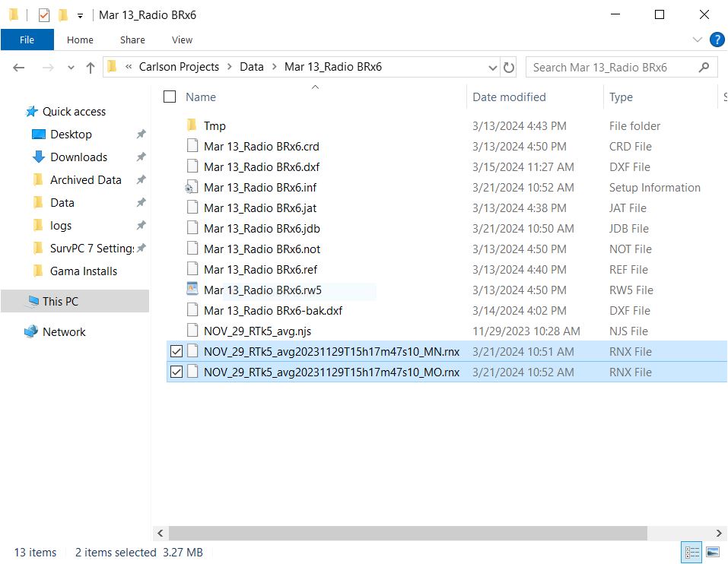Expand the ribbon with the chevron
Image resolution: width=728 pixels, height=564 pixels.
point(697,40)
